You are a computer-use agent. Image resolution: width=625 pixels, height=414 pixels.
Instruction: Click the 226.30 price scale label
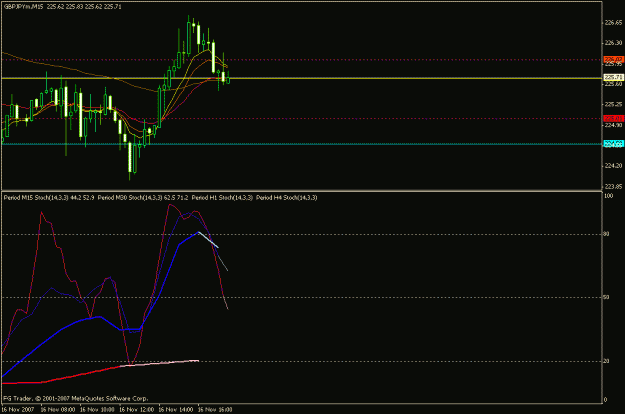[x=613, y=43]
